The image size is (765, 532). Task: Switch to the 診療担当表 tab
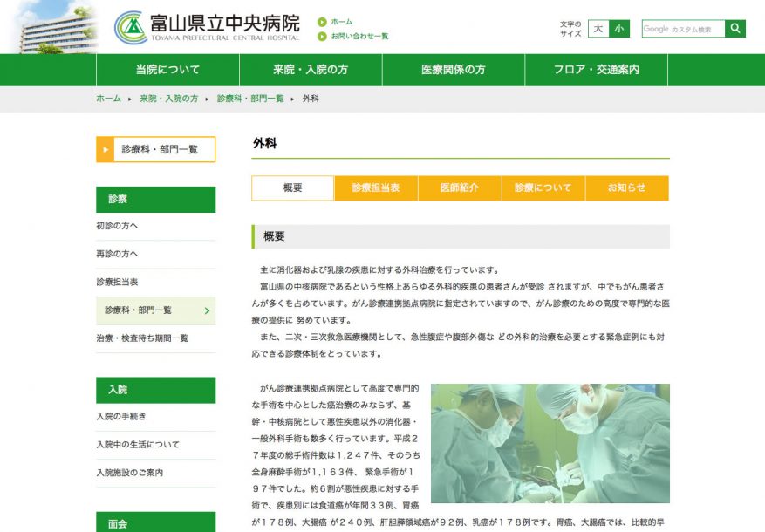click(376, 188)
